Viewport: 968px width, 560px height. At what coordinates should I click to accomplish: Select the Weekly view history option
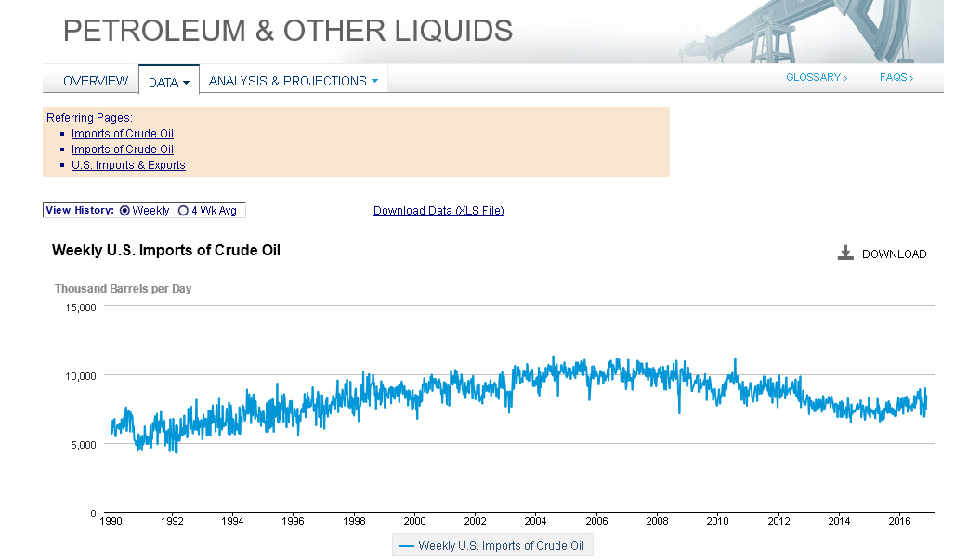tap(124, 211)
